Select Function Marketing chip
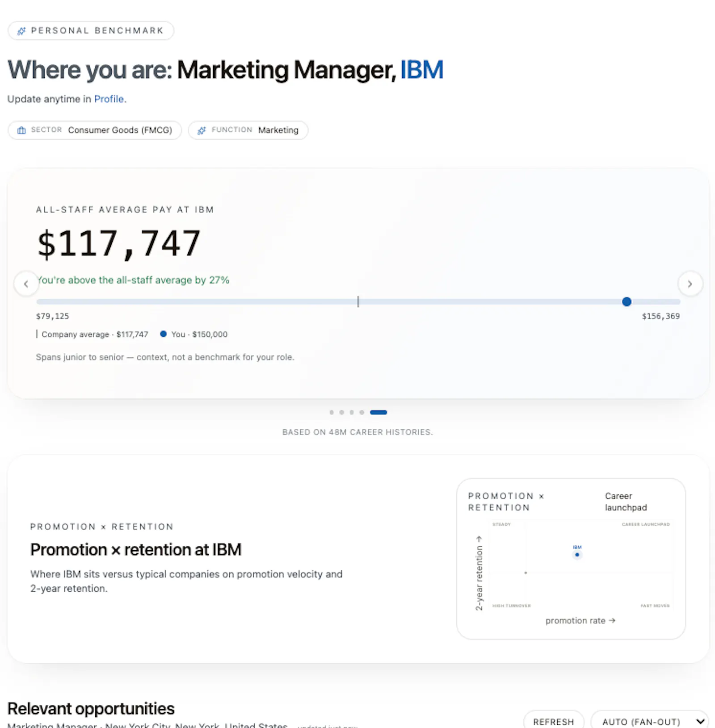The height and width of the screenshot is (728, 715). click(x=248, y=130)
